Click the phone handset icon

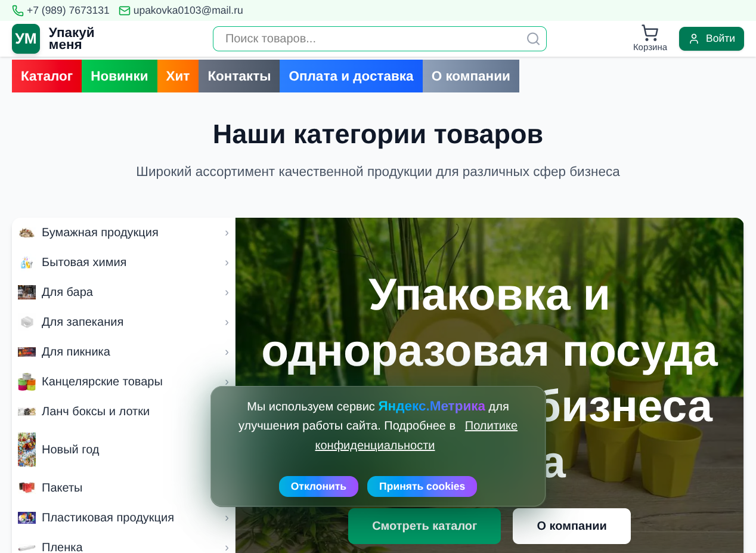tap(18, 11)
